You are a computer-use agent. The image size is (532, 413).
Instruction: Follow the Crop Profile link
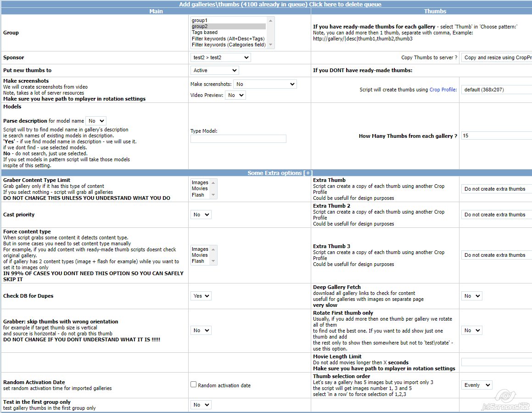pyautogui.click(x=443, y=90)
